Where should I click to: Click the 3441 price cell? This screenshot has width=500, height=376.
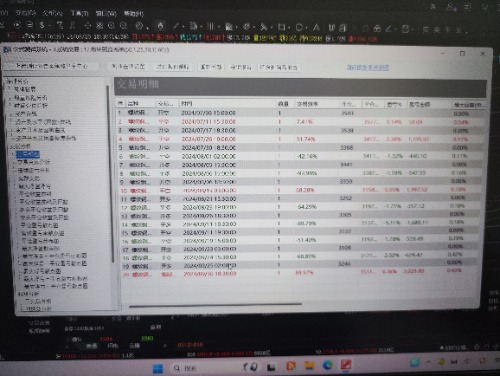click(x=346, y=164)
